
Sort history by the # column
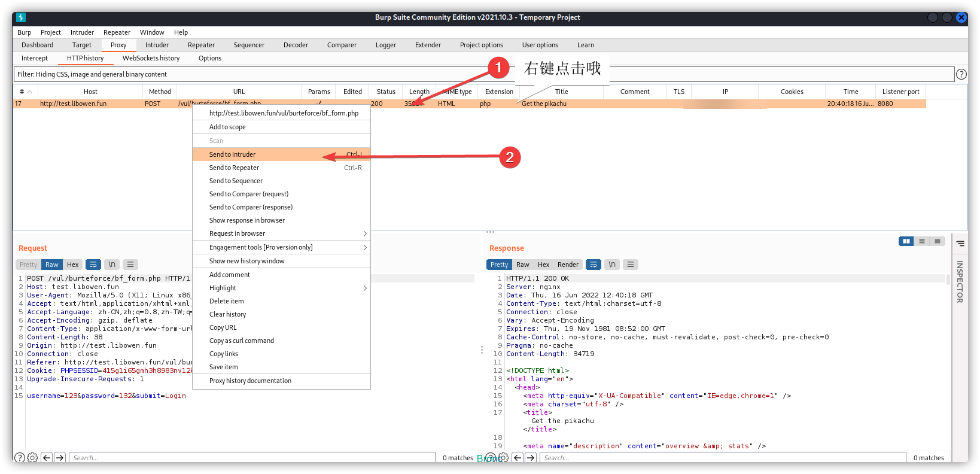(x=26, y=92)
